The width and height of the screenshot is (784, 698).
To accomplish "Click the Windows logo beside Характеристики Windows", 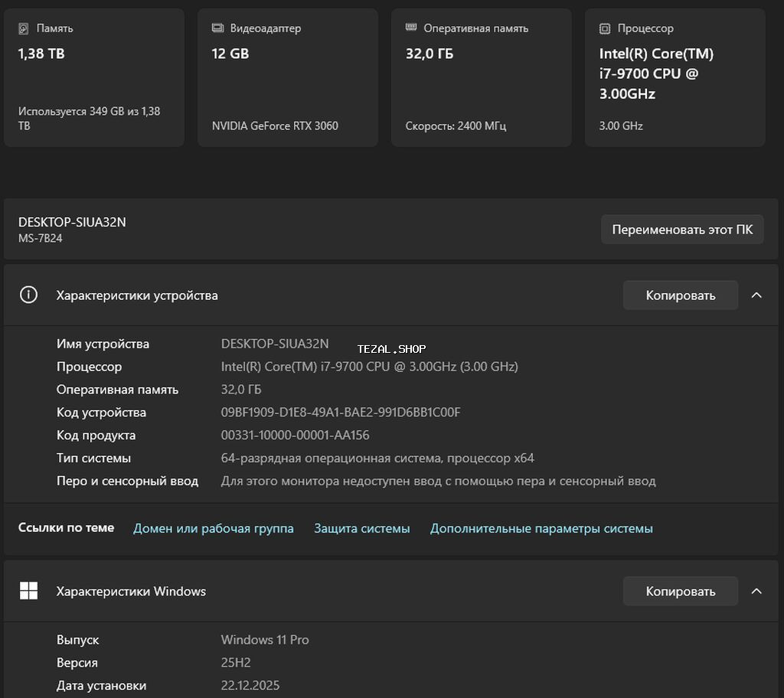I will point(28,591).
